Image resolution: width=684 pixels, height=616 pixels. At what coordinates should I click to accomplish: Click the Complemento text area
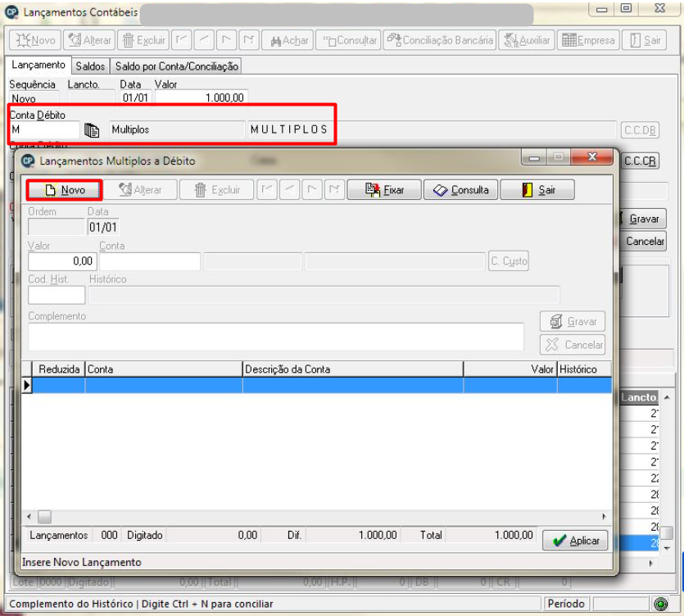276,337
